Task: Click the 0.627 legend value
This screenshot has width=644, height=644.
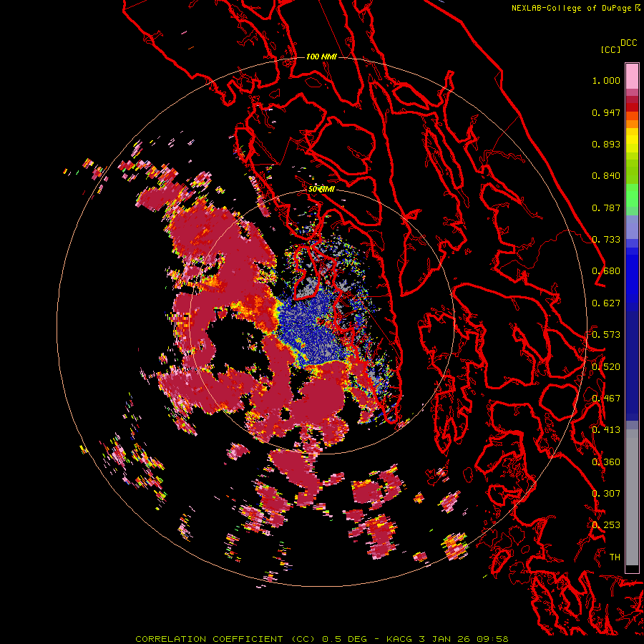Action: [x=606, y=303]
